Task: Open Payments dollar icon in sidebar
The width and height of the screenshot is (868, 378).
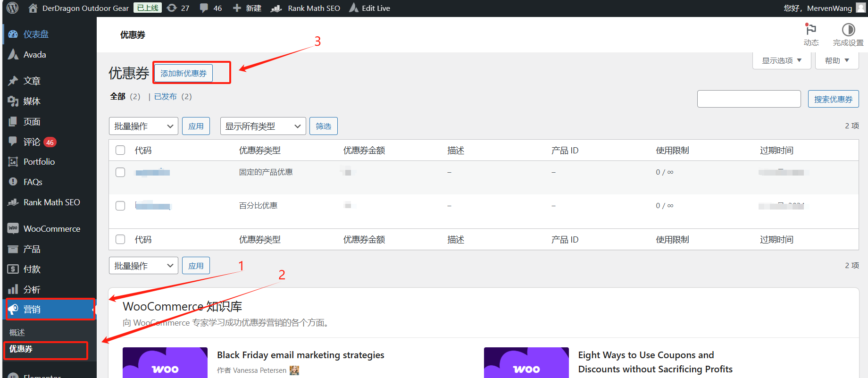Action: [13, 269]
